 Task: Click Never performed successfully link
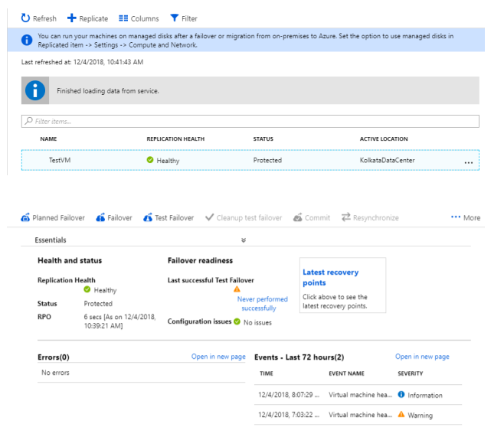(x=262, y=304)
